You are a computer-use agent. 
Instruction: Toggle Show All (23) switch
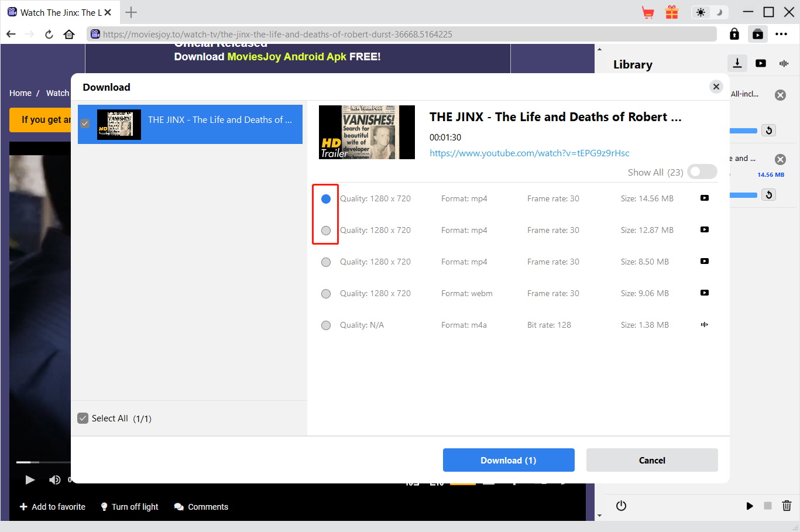tap(702, 172)
